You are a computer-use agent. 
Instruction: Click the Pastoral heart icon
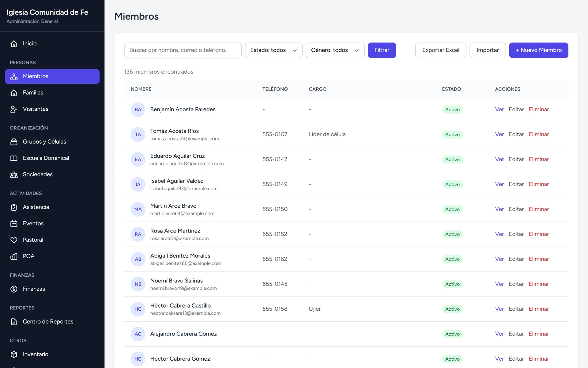tap(14, 240)
